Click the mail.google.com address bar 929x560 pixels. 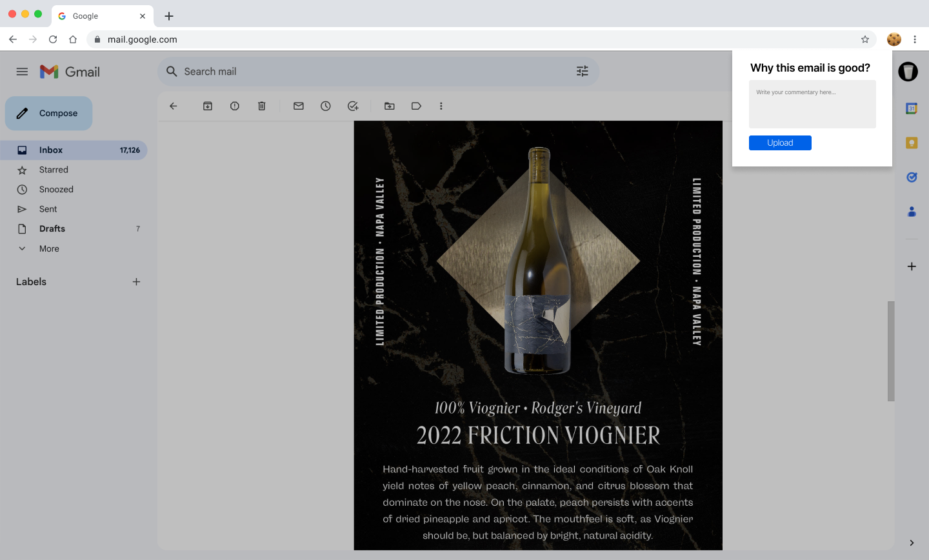(x=481, y=39)
